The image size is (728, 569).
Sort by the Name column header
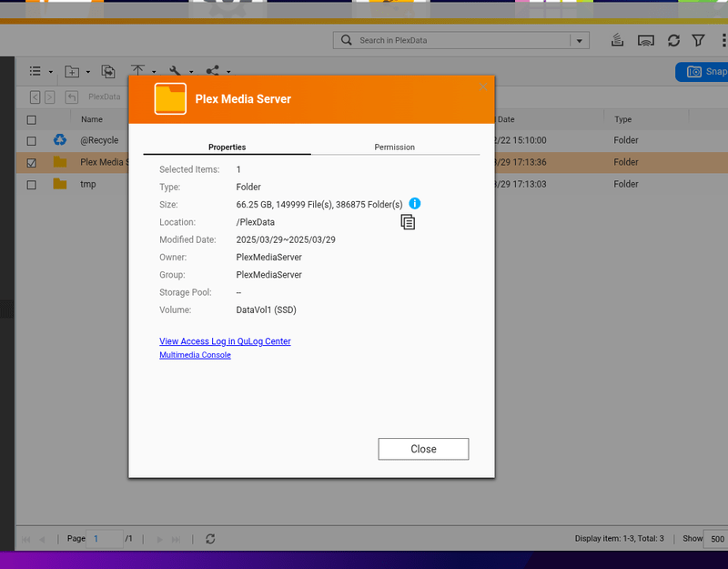92,119
